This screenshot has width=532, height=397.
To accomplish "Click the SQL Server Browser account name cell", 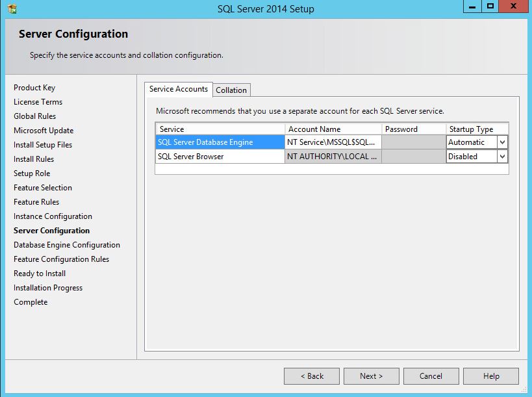I will coord(333,157).
